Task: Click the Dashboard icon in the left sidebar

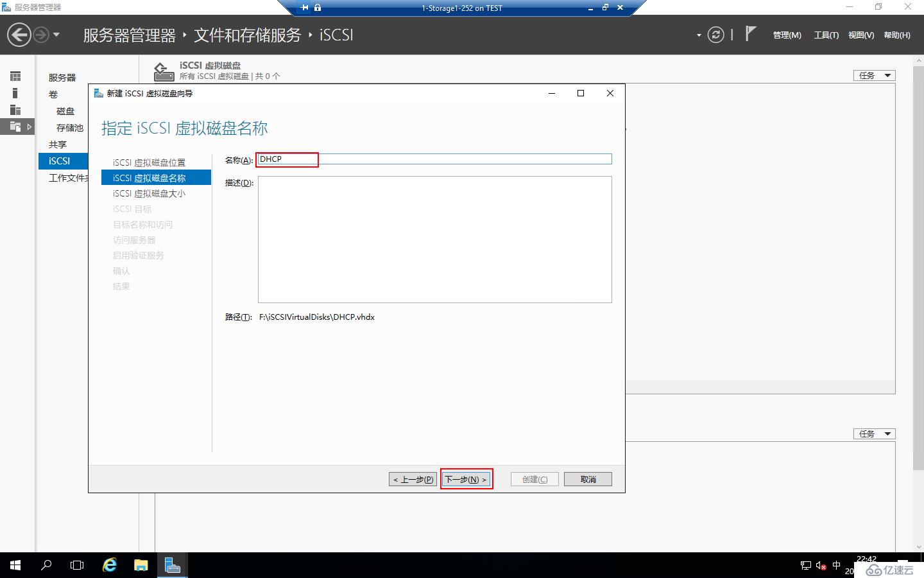Action: click(15, 76)
